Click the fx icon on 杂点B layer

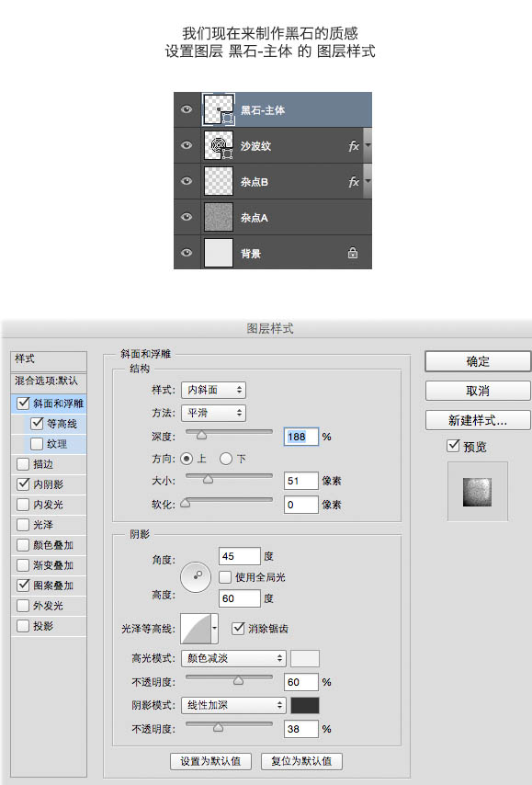[x=354, y=181]
